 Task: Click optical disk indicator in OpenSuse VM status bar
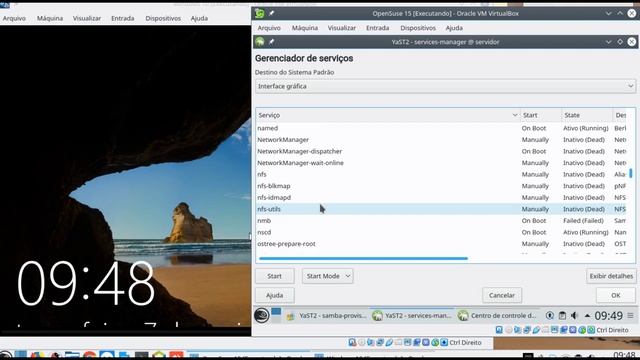tap(509, 330)
